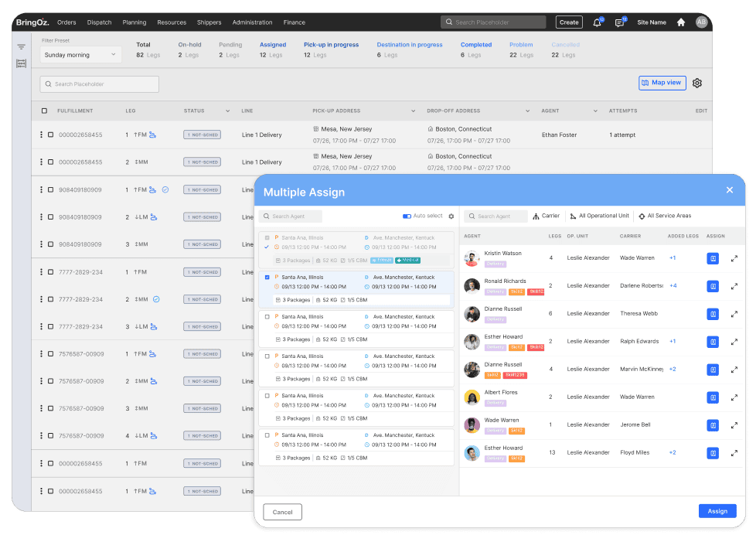
Task: Toggle select-all checkbox in table header
Action: [44, 111]
